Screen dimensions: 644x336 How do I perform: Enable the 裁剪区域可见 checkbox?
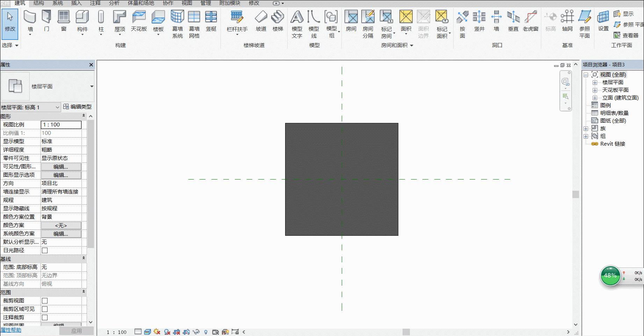[x=45, y=309]
